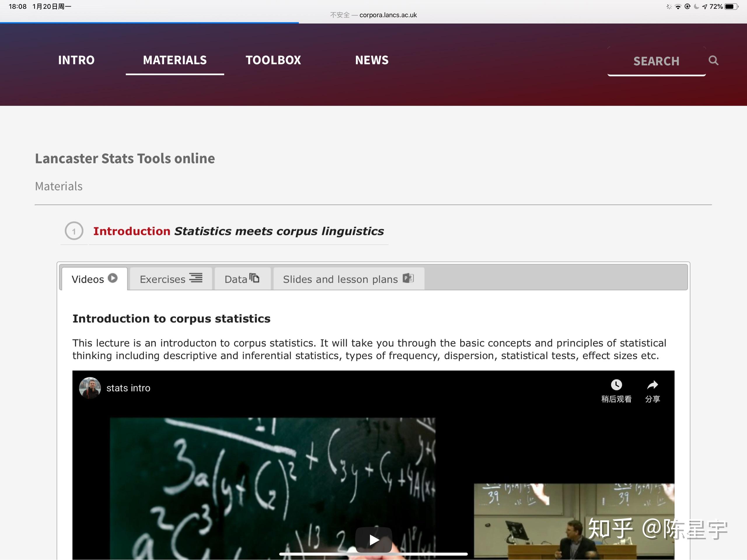Image resolution: width=747 pixels, height=560 pixels.
Task: Open the stats intro video title link
Action: (x=128, y=388)
